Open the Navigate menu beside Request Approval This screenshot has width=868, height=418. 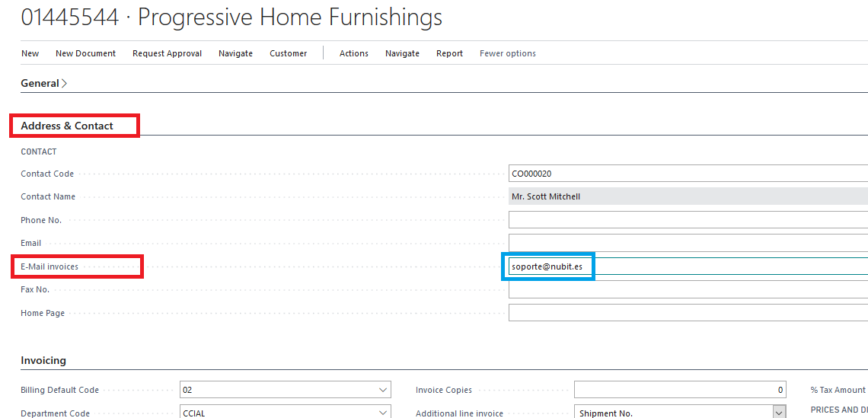(235, 53)
